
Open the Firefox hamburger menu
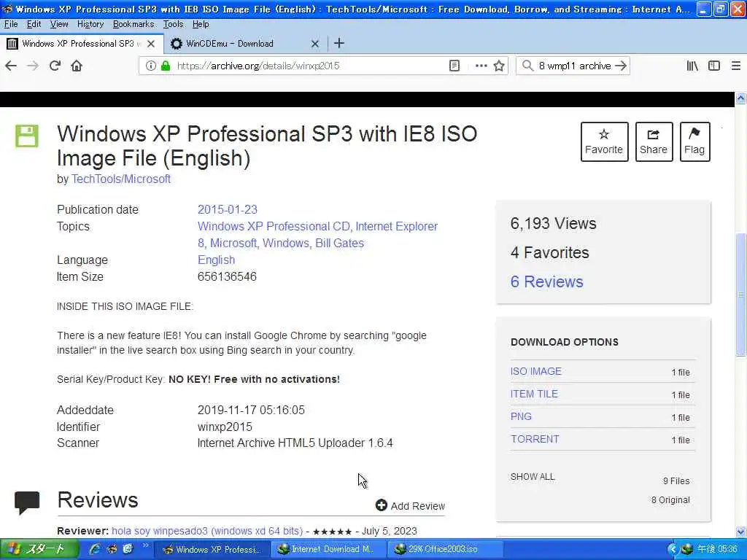pyautogui.click(x=736, y=66)
